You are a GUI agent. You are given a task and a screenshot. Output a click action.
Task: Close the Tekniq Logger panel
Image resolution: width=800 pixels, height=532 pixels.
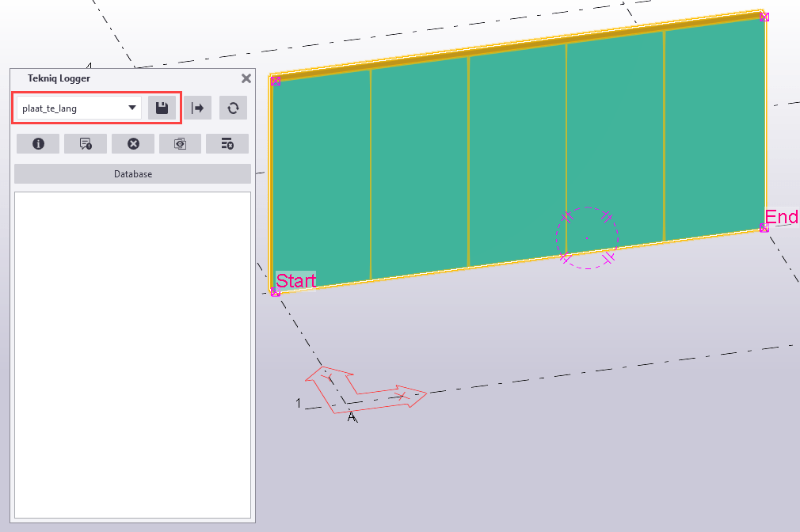246,78
